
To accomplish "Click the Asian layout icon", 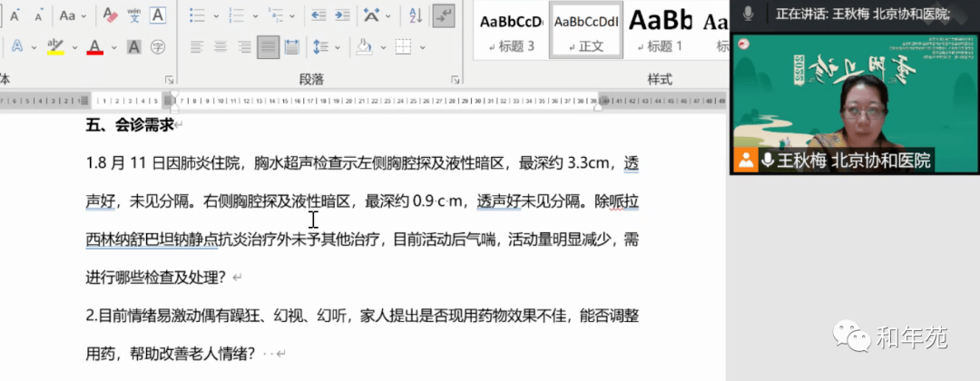I will click(371, 15).
